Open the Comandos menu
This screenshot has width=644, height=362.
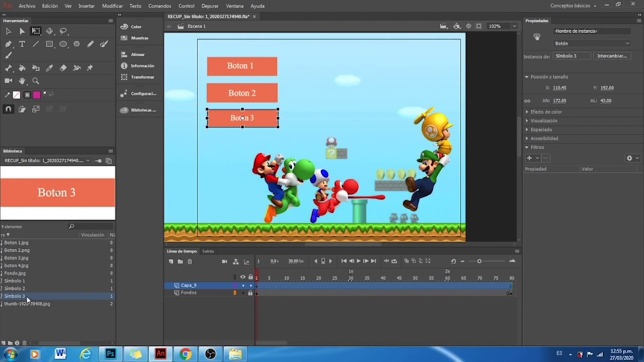point(159,6)
